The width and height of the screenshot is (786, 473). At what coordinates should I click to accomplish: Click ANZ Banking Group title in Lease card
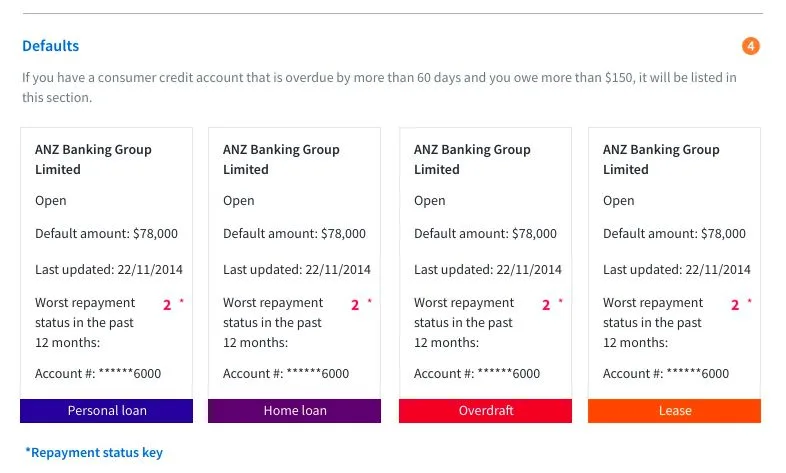coord(661,159)
